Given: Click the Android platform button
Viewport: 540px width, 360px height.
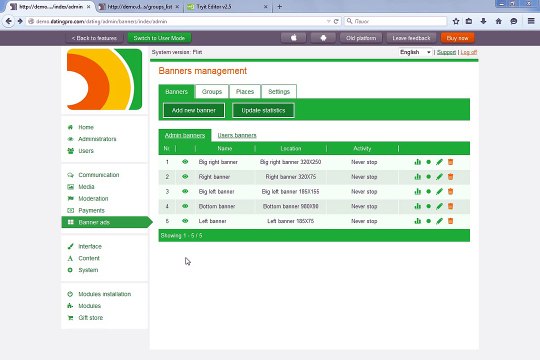Looking at the screenshot, I should click(323, 38).
